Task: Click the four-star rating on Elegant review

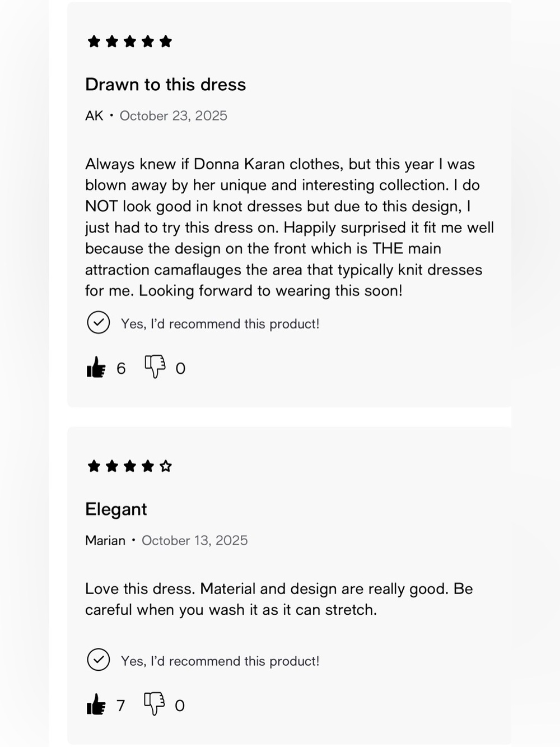Action: pyautogui.click(x=130, y=466)
